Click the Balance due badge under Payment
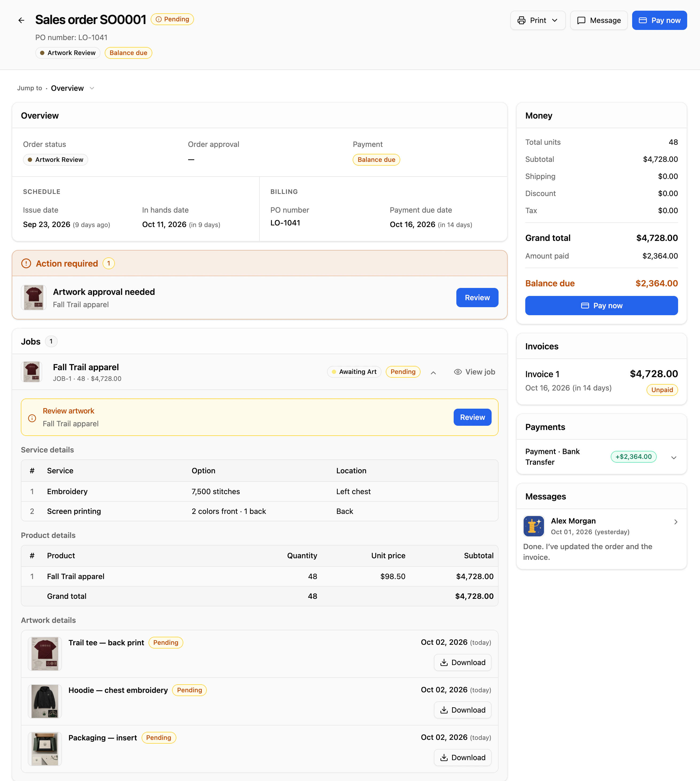700x781 pixels. (376, 159)
